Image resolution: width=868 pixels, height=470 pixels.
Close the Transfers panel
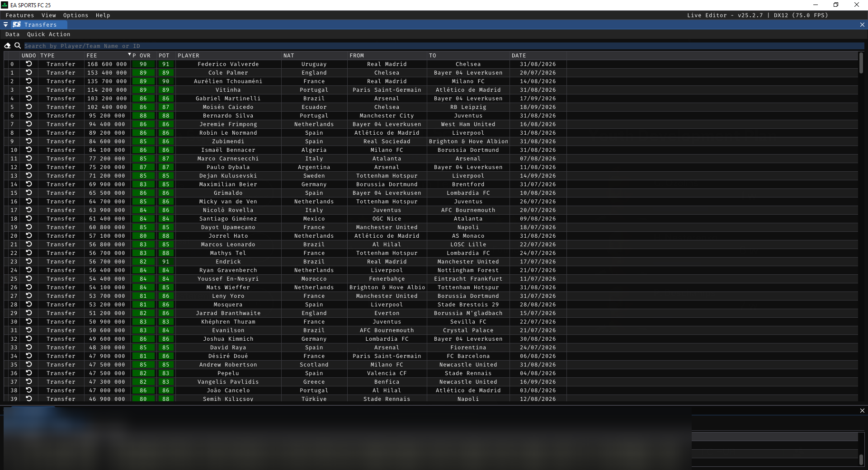[x=863, y=24]
